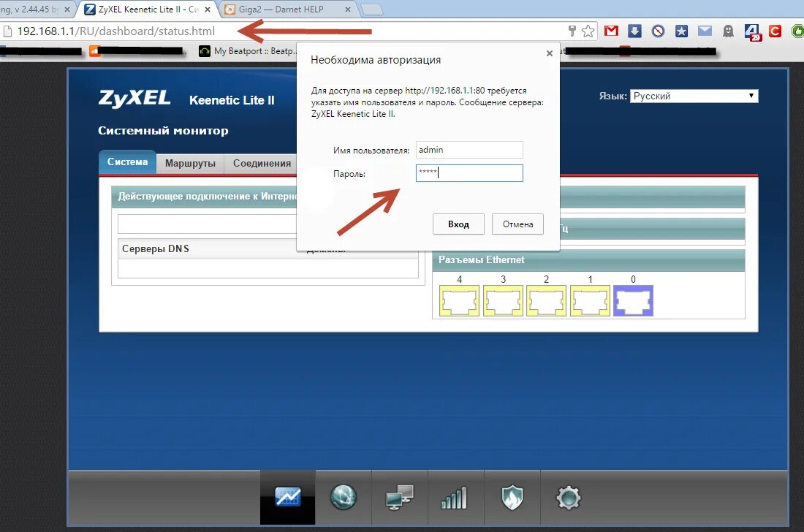This screenshot has width=804, height=532.
Task: Open the Home network computers icon
Action: 399,497
